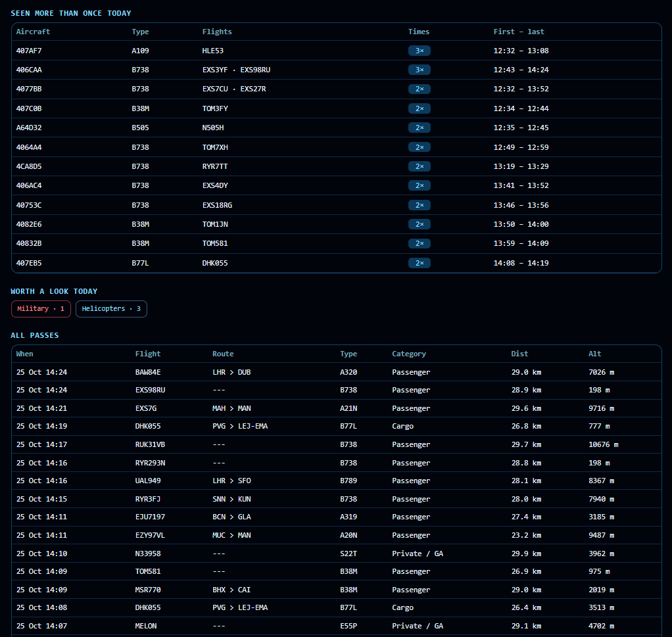Click route LHR > SFO
The width and height of the screenshot is (672, 637).
click(232, 481)
